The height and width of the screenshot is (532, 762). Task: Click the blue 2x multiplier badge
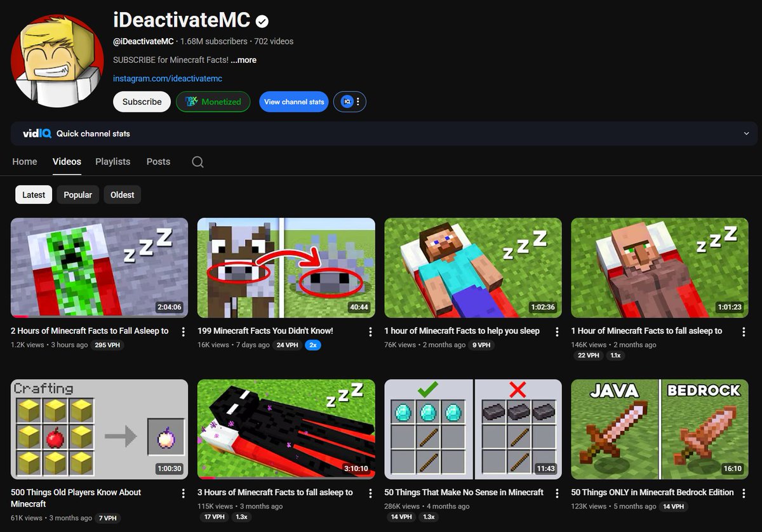click(x=312, y=345)
